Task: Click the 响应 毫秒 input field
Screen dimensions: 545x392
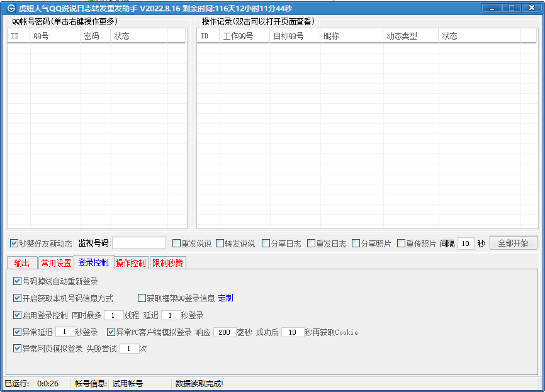Action: [x=225, y=332]
